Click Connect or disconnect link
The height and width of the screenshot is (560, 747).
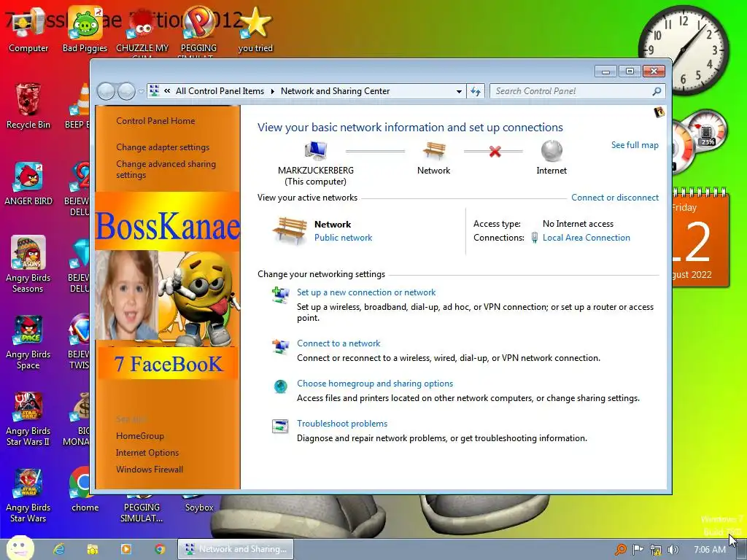coord(615,197)
